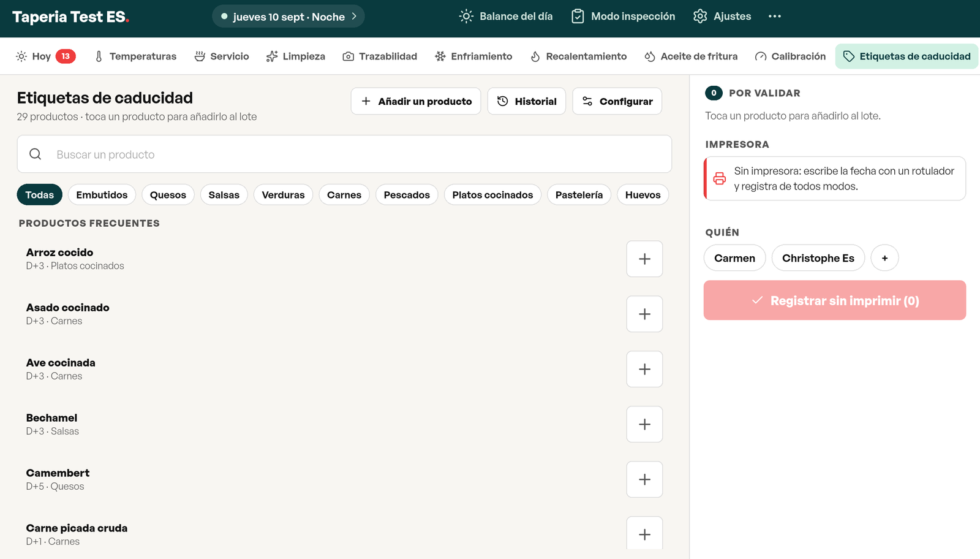Open the Limpieza tab
The width and height of the screenshot is (980, 559).
click(296, 56)
